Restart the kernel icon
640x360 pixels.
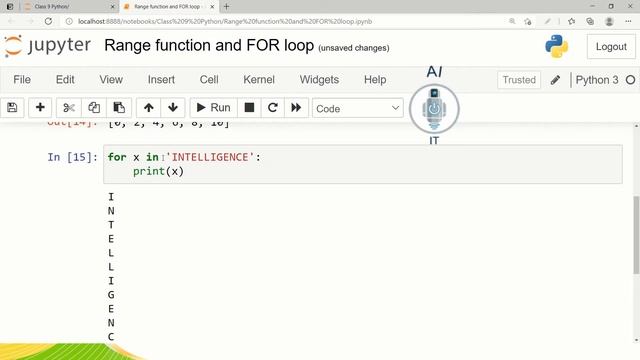click(273, 108)
